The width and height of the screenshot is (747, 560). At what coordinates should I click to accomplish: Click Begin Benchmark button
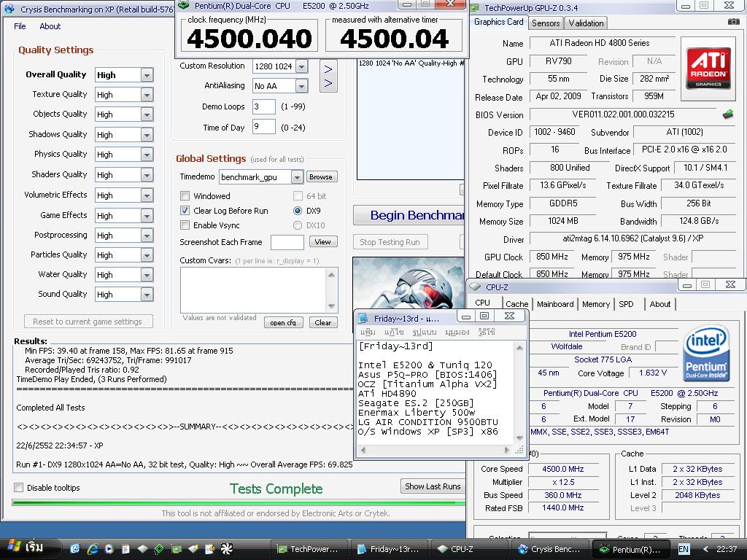click(409, 215)
